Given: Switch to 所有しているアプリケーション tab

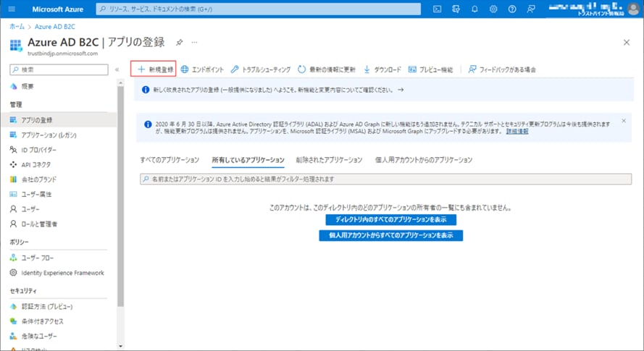Looking at the screenshot, I should pyautogui.click(x=248, y=160).
